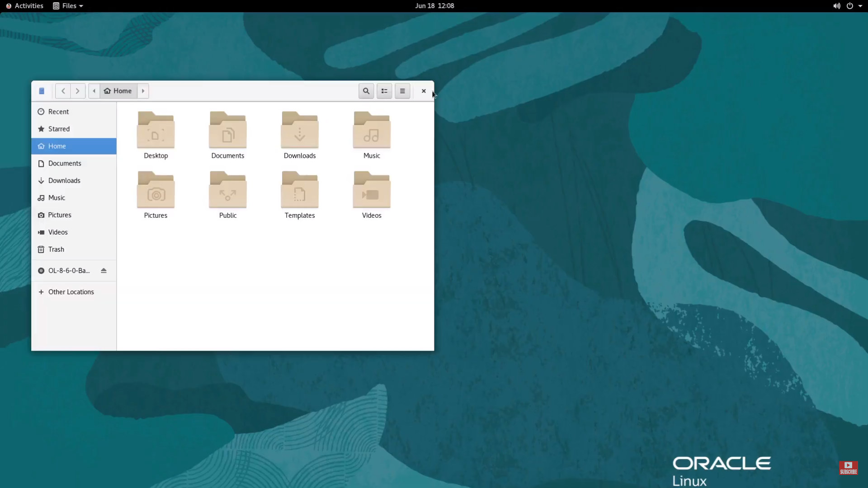Expand path bar right chevron
Image resolution: width=868 pixels, height=488 pixels.
pos(143,91)
